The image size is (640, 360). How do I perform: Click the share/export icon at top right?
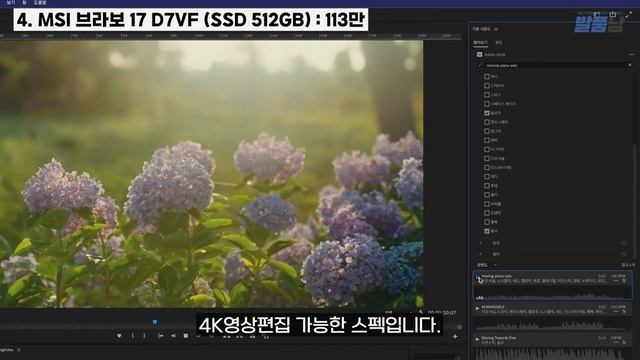[x=613, y=14]
